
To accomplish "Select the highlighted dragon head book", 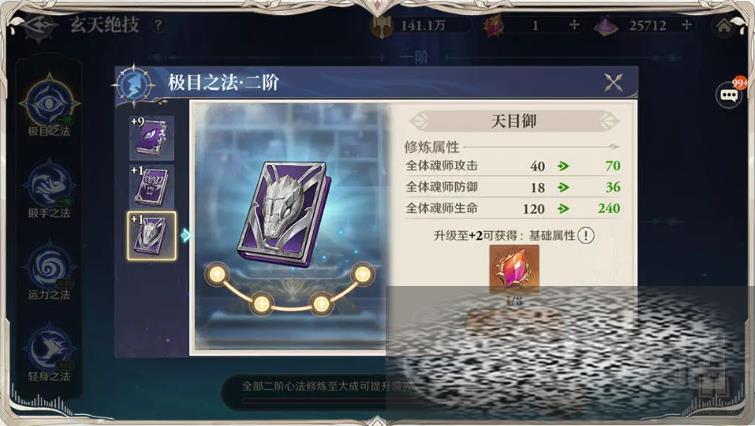I will pos(152,236).
